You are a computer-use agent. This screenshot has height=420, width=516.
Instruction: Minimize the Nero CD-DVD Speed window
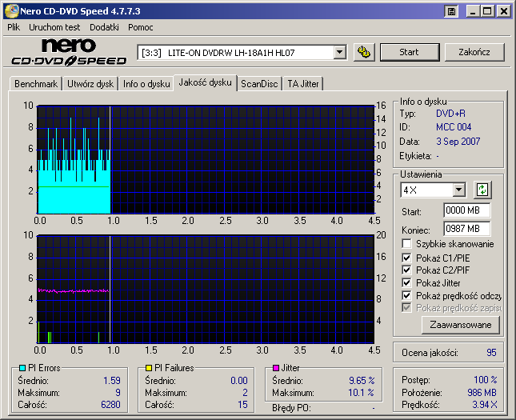(x=473, y=12)
